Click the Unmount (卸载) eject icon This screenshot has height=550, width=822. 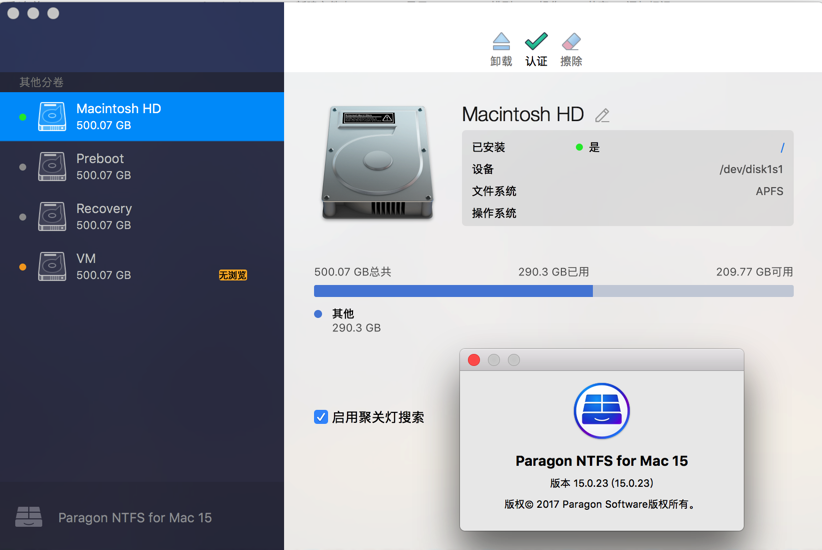pos(501,41)
